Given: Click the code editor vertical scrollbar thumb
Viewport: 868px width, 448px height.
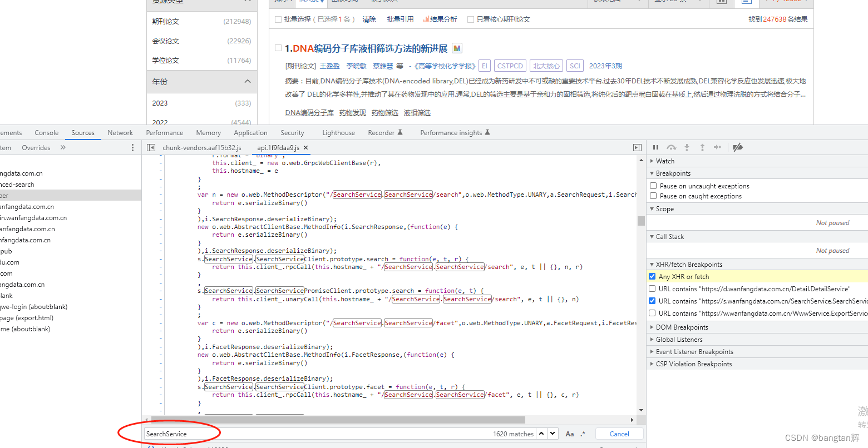Looking at the screenshot, I should [641, 221].
